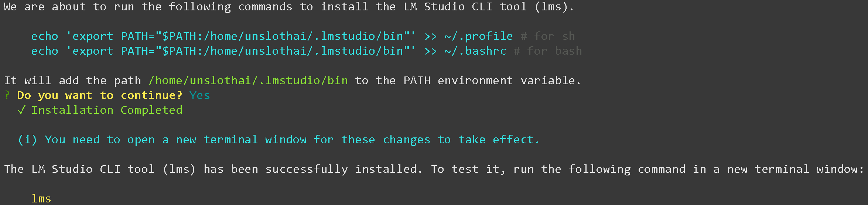This screenshot has width=868, height=205.
Task: Click the yellow "lms" command at the bottom
Action: pyautogui.click(x=41, y=199)
